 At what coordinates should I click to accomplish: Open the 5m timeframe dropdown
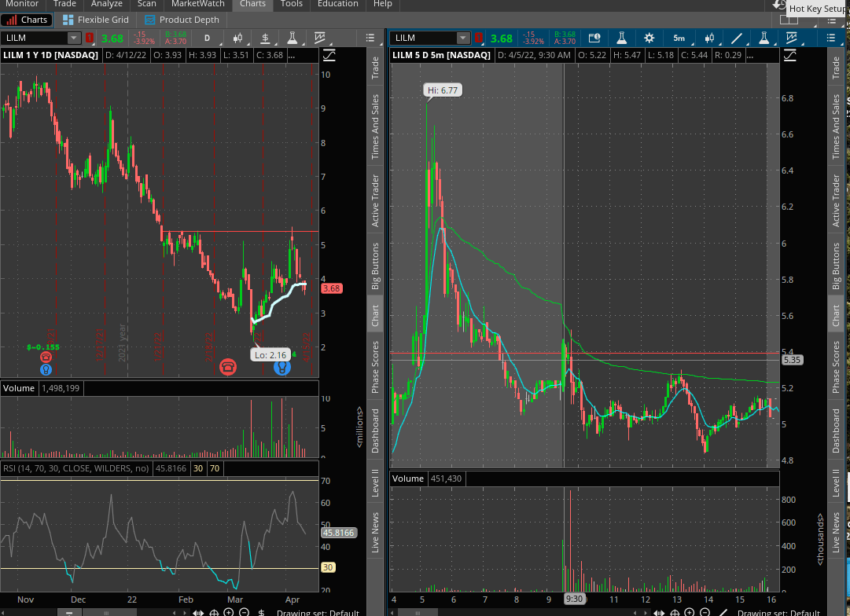tap(679, 38)
